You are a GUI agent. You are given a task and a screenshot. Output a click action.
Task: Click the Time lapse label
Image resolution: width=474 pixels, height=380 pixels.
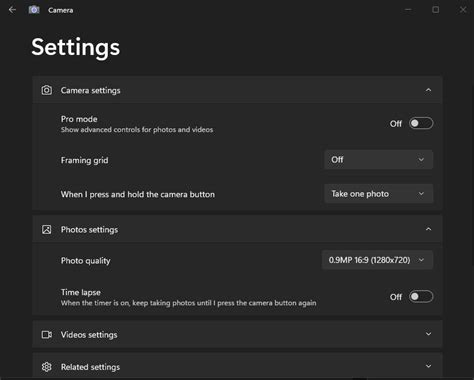[x=81, y=292]
